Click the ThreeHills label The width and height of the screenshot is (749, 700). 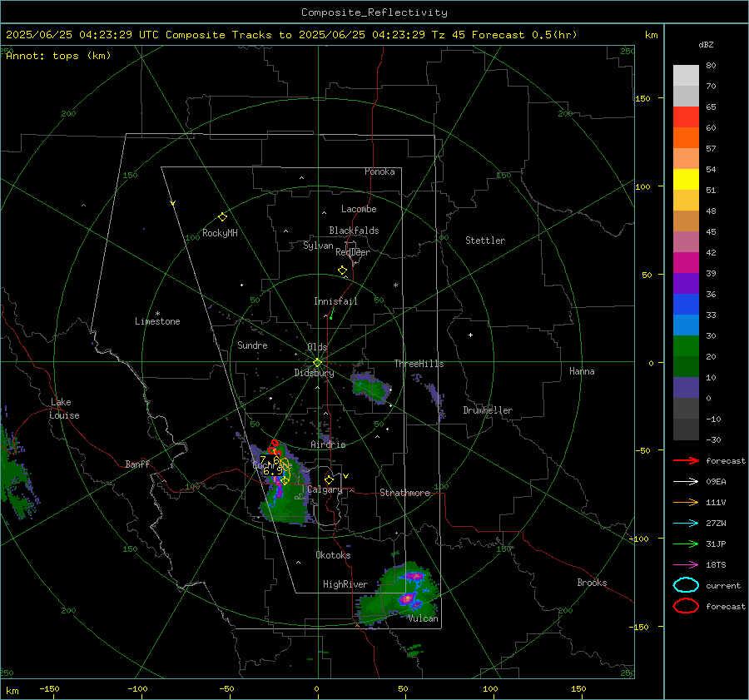[419, 364]
